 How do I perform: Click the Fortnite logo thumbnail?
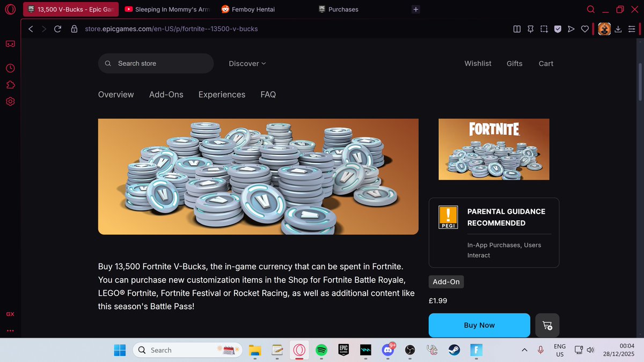tap(494, 149)
